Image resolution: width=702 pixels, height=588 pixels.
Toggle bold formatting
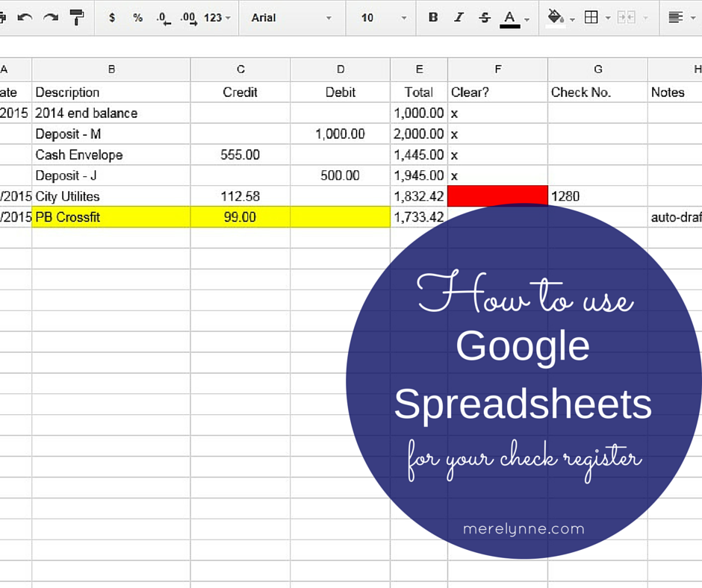point(433,17)
